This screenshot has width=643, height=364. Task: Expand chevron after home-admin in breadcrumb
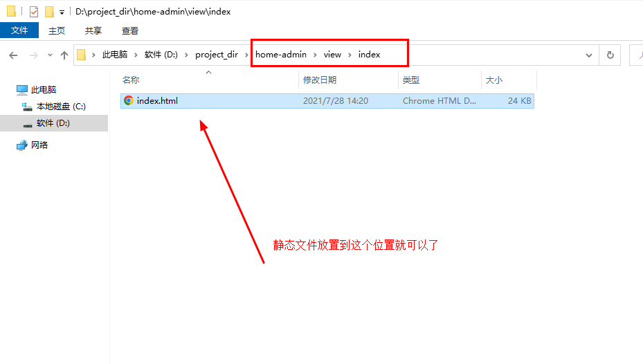point(315,55)
